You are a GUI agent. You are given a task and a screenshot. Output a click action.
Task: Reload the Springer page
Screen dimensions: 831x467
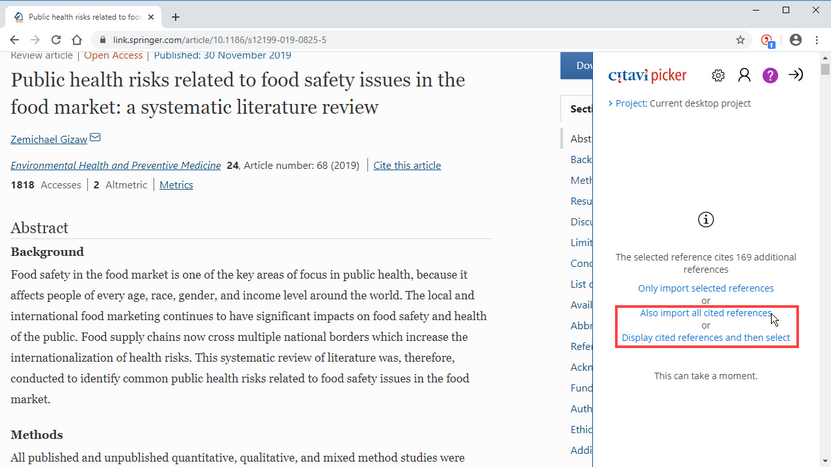[x=56, y=40]
